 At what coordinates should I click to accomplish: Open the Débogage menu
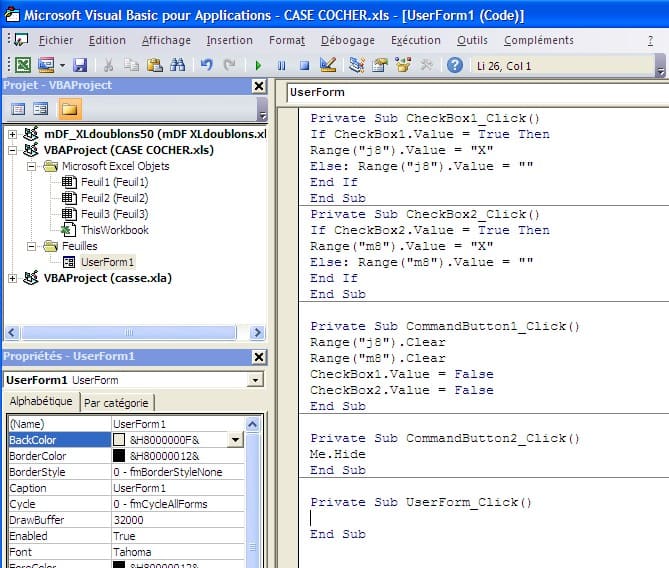click(348, 40)
